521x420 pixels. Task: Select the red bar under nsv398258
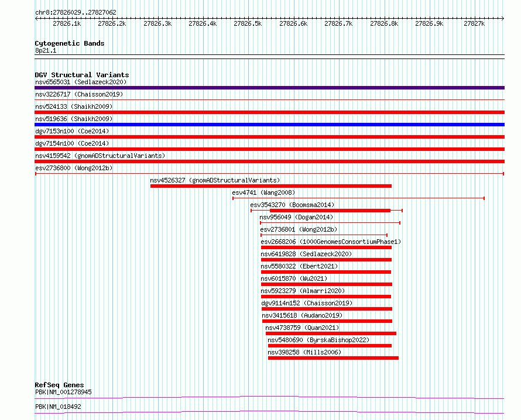coord(333,358)
